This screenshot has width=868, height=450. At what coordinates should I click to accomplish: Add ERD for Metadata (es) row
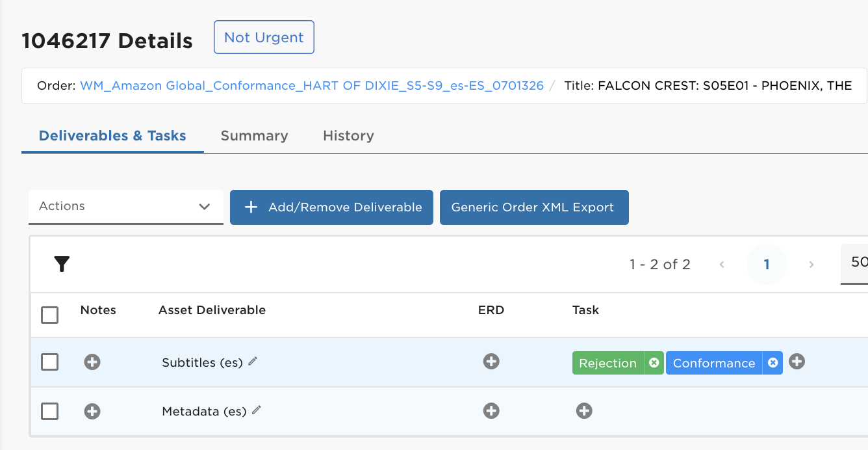(491, 410)
